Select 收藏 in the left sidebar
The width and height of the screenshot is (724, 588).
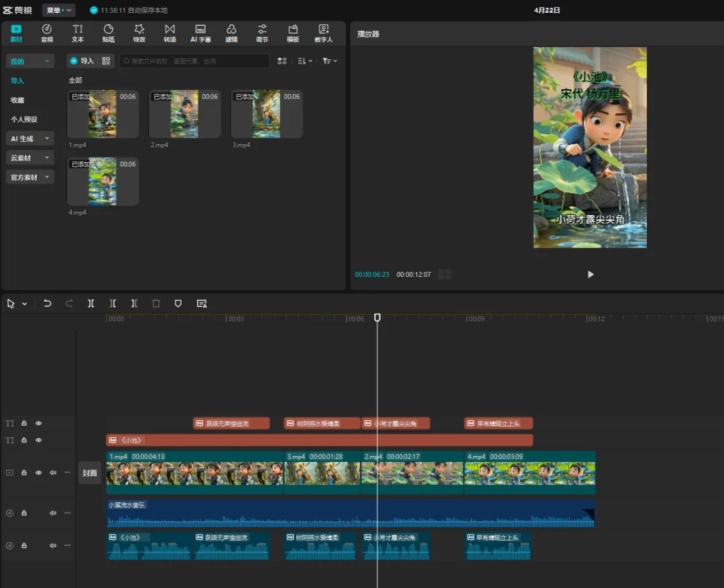17,100
